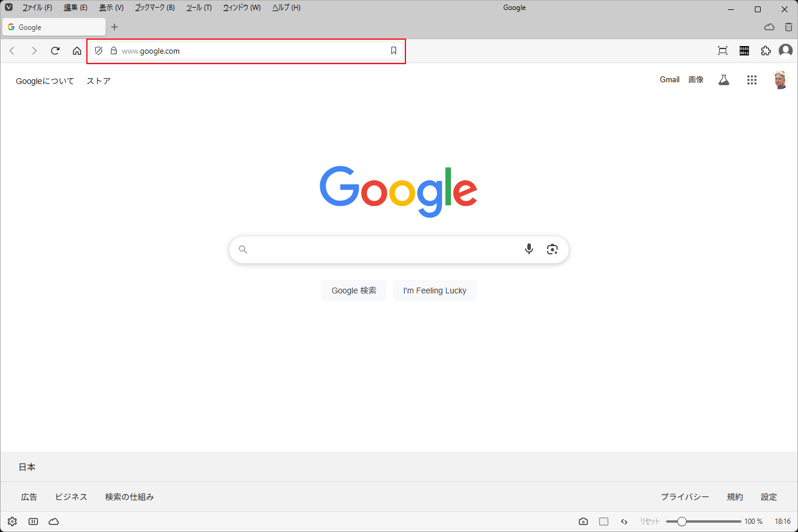Viewport: 798px width, 532px height.
Task: Toggle the side panel from the status bar
Action: [33, 521]
